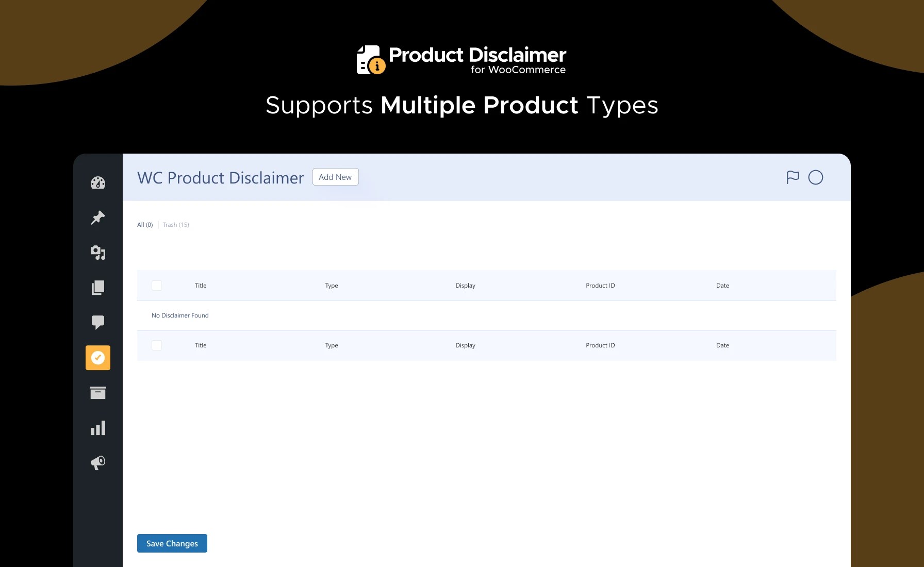This screenshot has height=567, width=924.
Task: Open the bar chart analytics icon
Action: click(x=98, y=428)
